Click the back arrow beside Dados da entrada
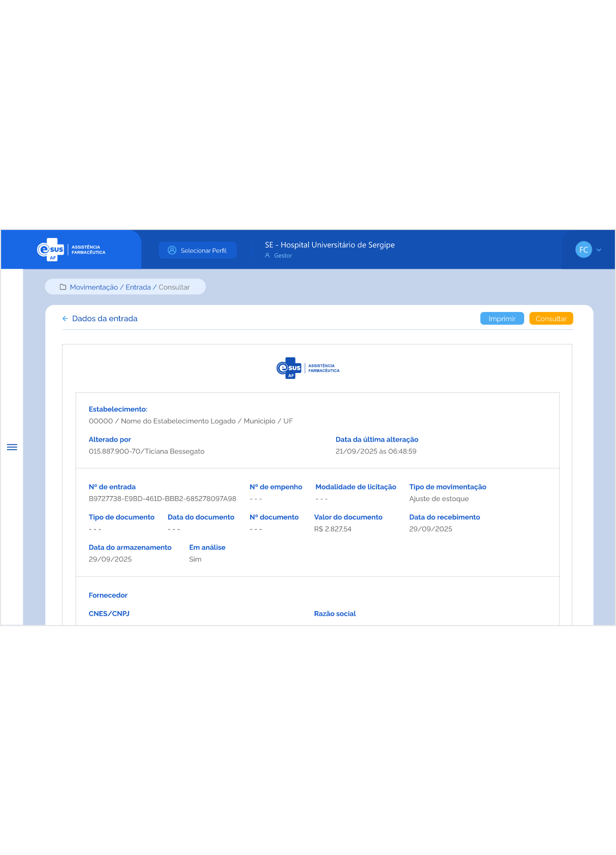 65,319
